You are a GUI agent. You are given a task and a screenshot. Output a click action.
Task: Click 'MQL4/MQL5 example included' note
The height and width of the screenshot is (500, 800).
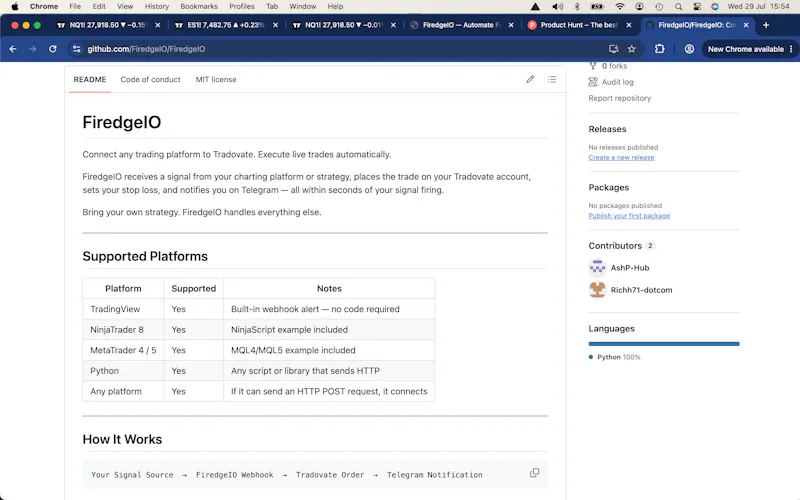(x=293, y=350)
